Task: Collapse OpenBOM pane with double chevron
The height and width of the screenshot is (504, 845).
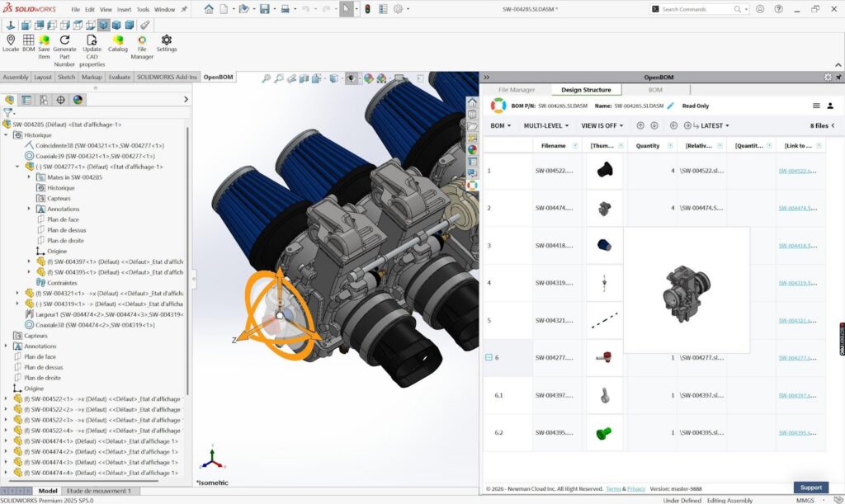Action: click(487, 77)
